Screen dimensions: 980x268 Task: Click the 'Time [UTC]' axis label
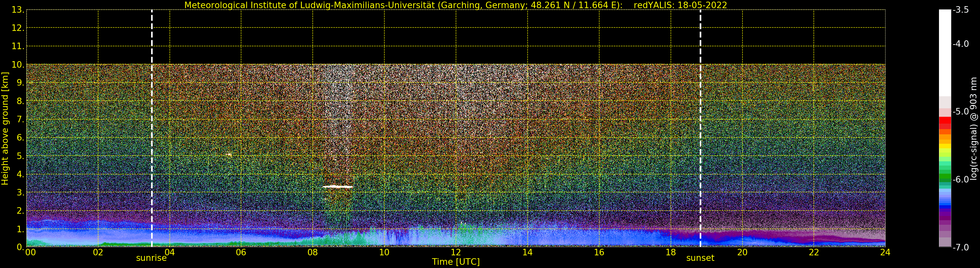pos(455,261)
